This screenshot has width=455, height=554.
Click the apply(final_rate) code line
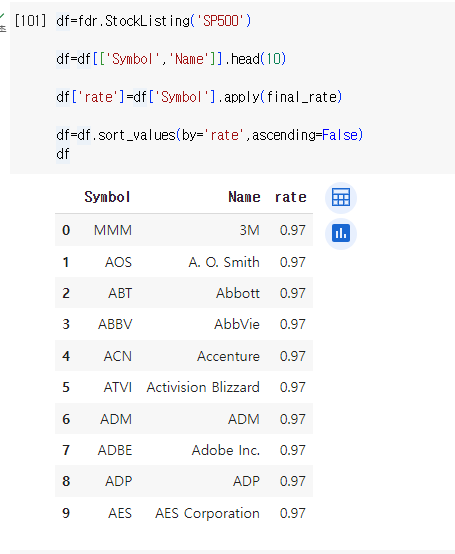199,97
